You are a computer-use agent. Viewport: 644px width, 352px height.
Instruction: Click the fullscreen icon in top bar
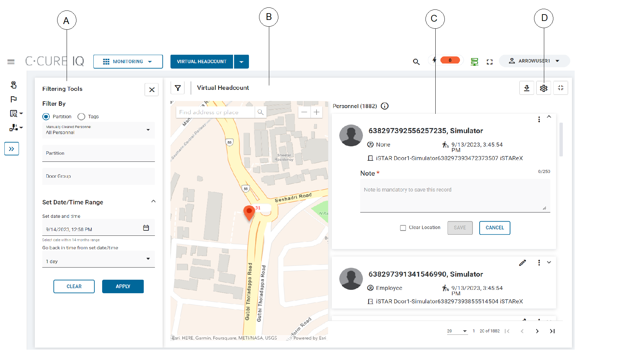pyautogui.click(x=489, y=62)
